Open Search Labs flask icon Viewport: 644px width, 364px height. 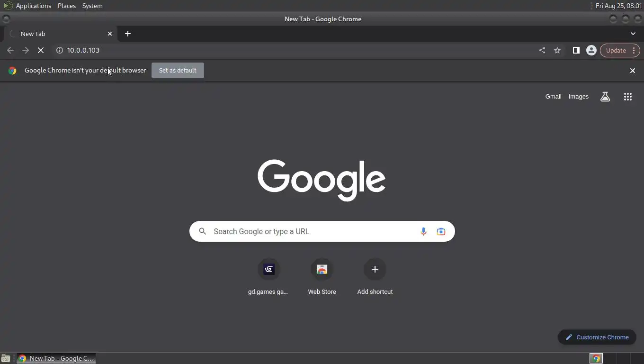tap(605, 97)
